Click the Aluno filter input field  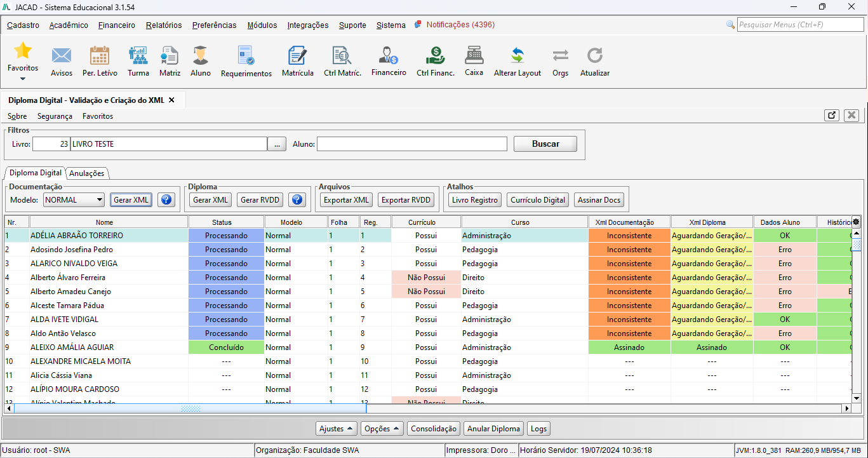click(412, 144)
